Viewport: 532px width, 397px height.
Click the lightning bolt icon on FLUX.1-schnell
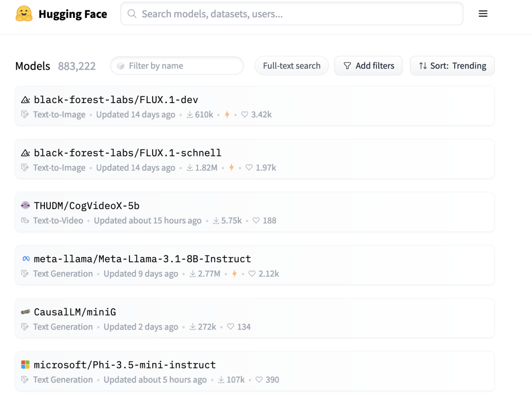pos(232,168)
